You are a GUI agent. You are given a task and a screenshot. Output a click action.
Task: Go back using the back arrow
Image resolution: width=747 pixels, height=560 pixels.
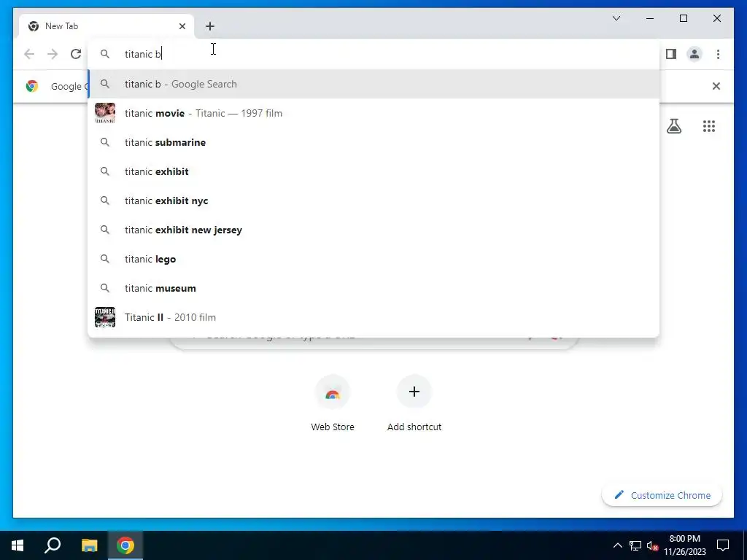pos(29,54)
